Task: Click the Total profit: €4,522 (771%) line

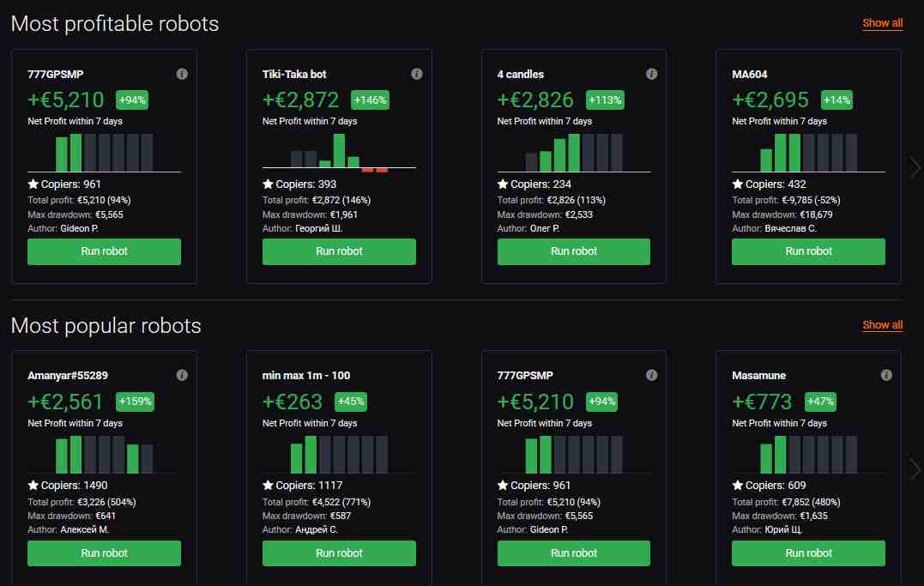Action: pos(317,502)
